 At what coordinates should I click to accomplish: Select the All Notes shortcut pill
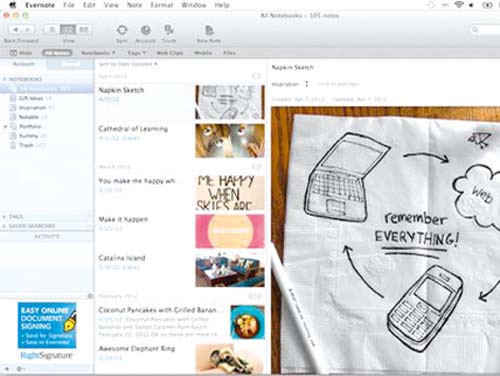57,53
